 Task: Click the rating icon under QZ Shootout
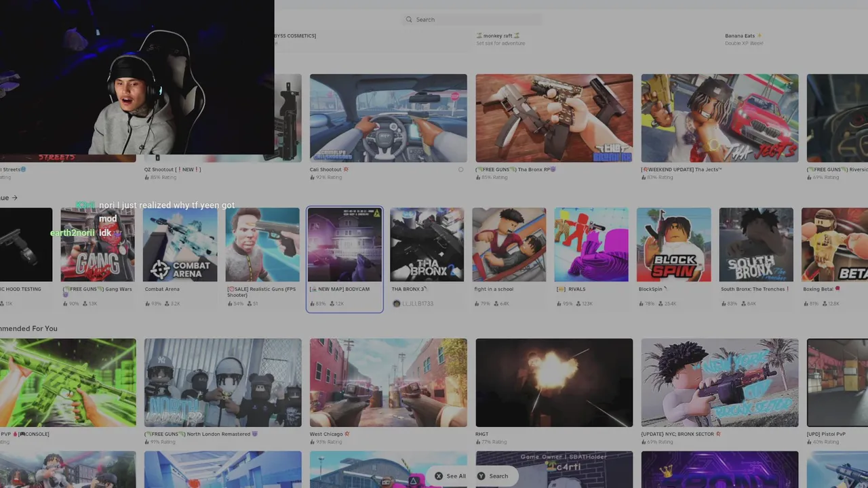[147, 178]
